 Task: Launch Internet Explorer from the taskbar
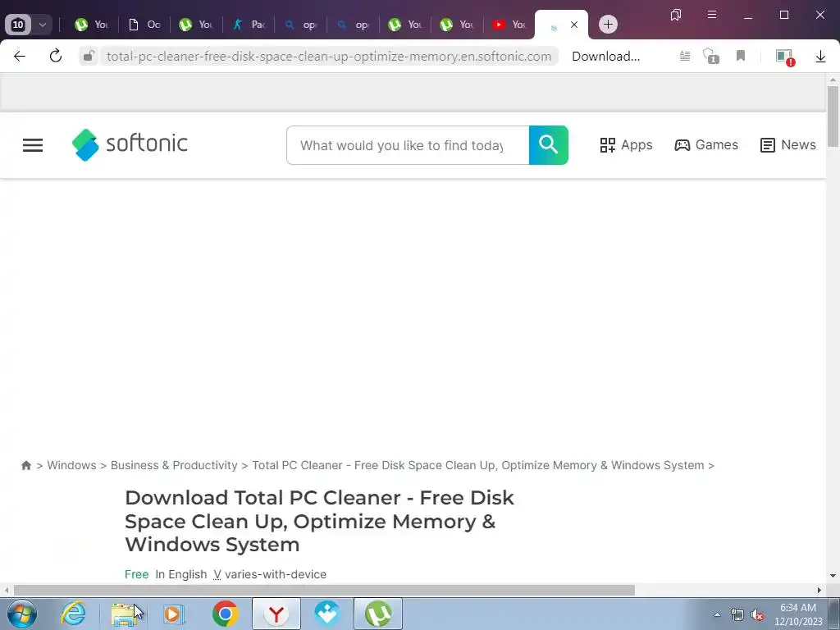[73, 614]
